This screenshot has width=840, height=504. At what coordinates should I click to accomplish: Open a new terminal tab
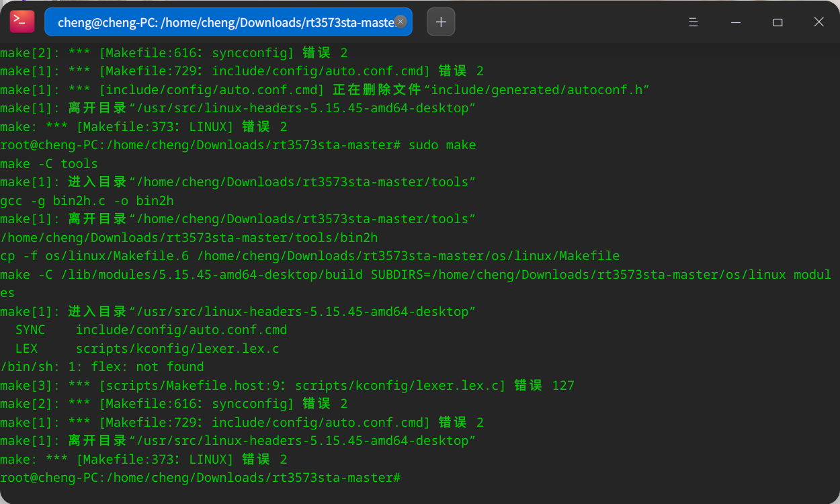[x=441, y=22]
